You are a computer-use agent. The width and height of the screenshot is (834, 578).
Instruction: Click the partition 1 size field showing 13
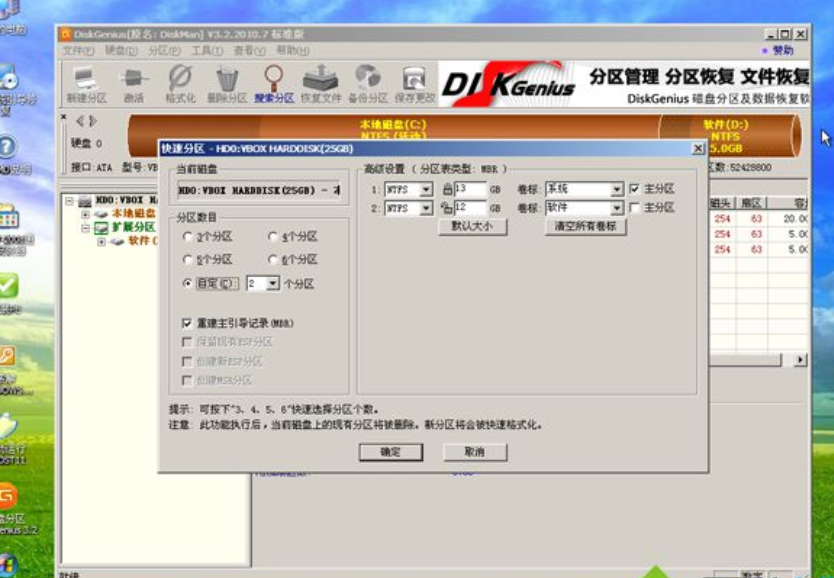(470, 189)
